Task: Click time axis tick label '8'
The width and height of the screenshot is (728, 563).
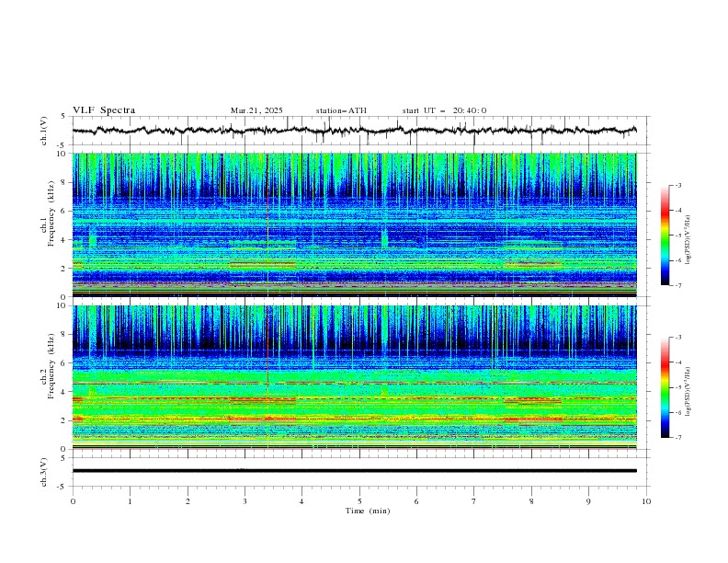Action: pos(531,501)
